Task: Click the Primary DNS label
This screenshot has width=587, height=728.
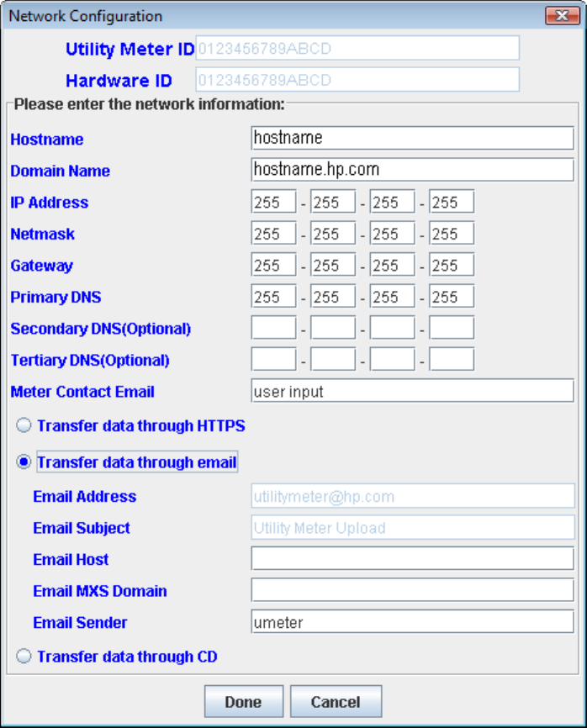Action: tap(56, 297)
